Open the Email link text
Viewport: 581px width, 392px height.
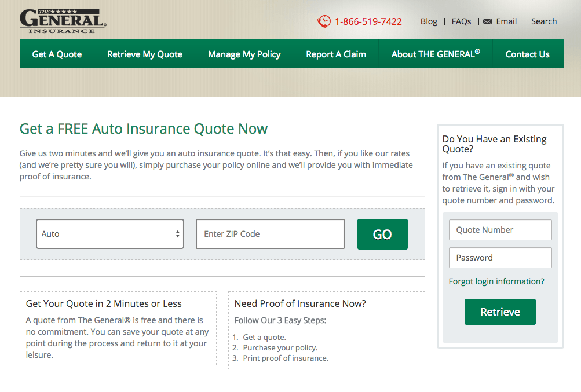click(506, 21)
